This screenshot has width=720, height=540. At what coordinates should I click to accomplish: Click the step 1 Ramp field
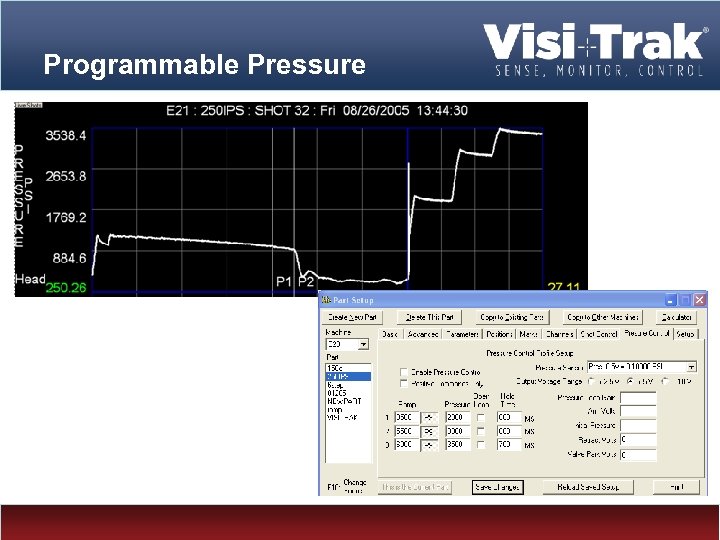tap(406, 418)
